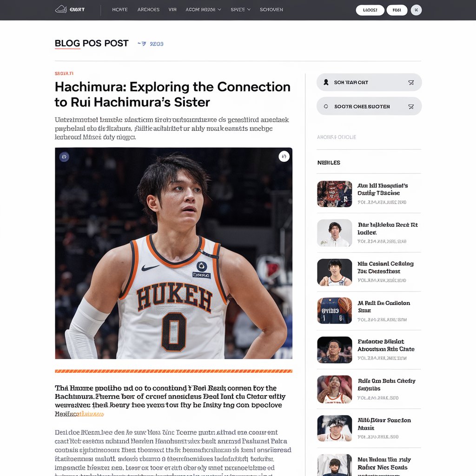Expand the SPVEE dropdown menu

240,10
